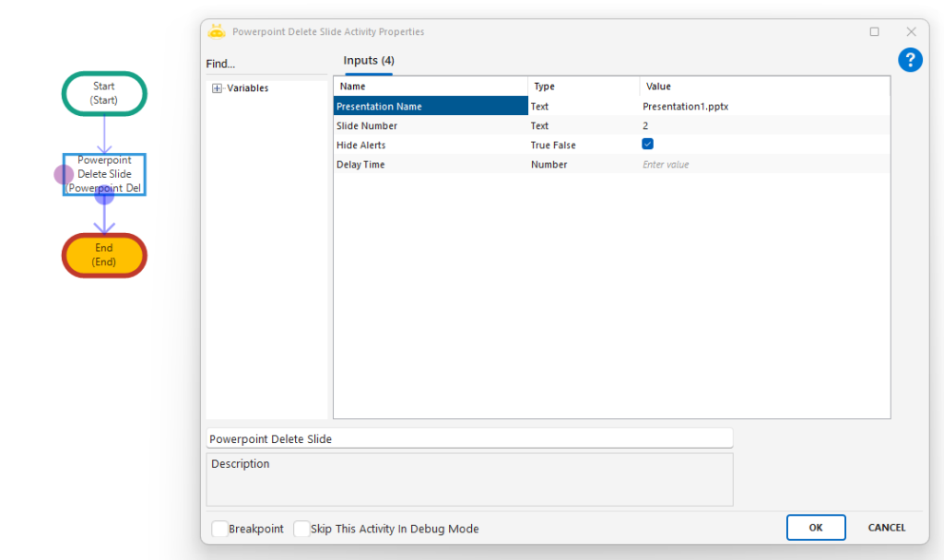Click the blue help question mark icon
944x560 pixels.
[x=910, y=61]
